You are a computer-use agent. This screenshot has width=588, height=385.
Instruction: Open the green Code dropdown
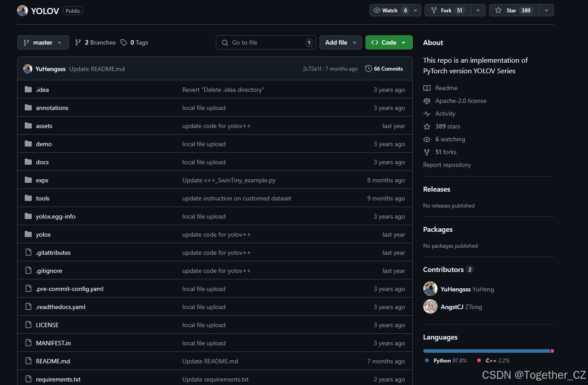pos(389,42)
